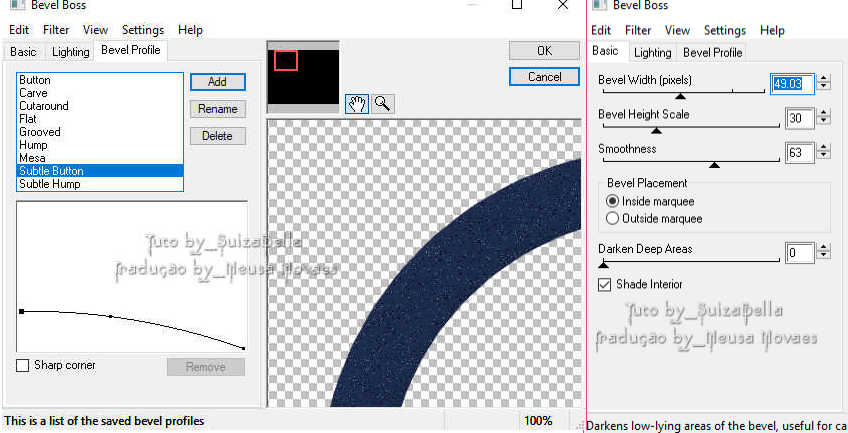Open the Filter menu in right window
Viewport: 848px width, 433px height.
[638, 30]
